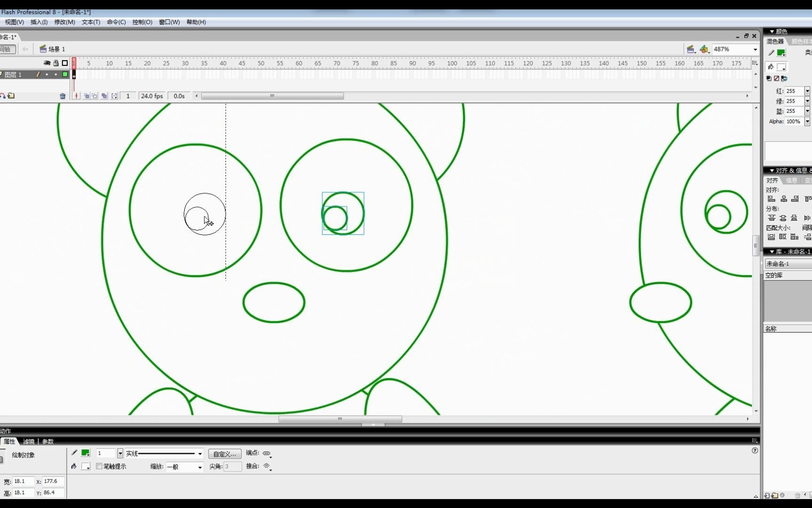
Task: Click the no color icon in mixer
Action: point(776,79)
